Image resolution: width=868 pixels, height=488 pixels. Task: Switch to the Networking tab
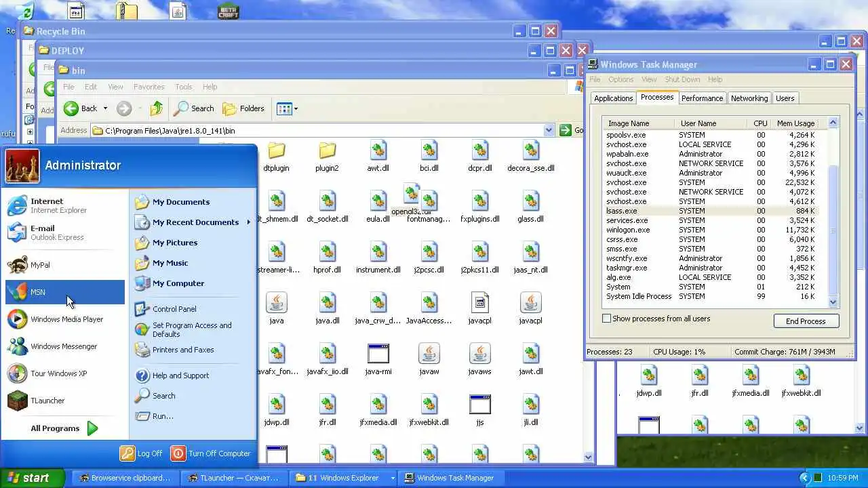[749, 98]
